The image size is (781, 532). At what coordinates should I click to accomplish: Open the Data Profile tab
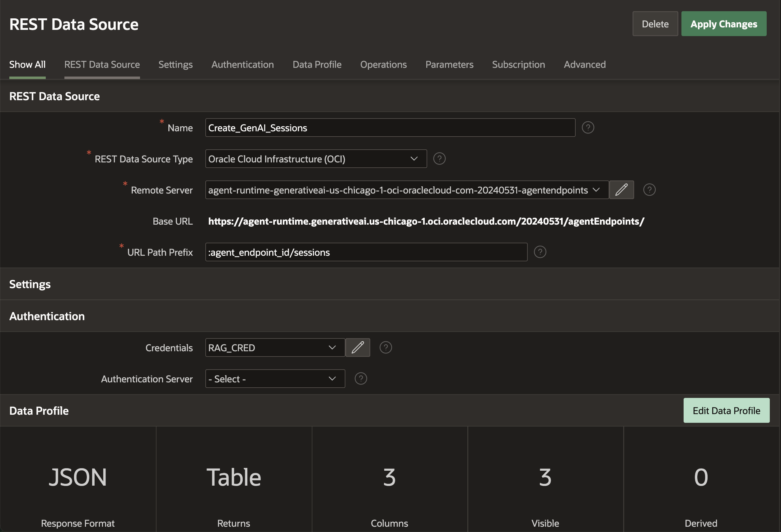[x=317, y=64]
